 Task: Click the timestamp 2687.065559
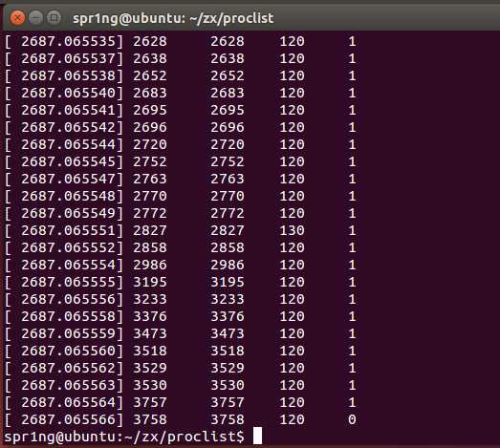[68, 334]
